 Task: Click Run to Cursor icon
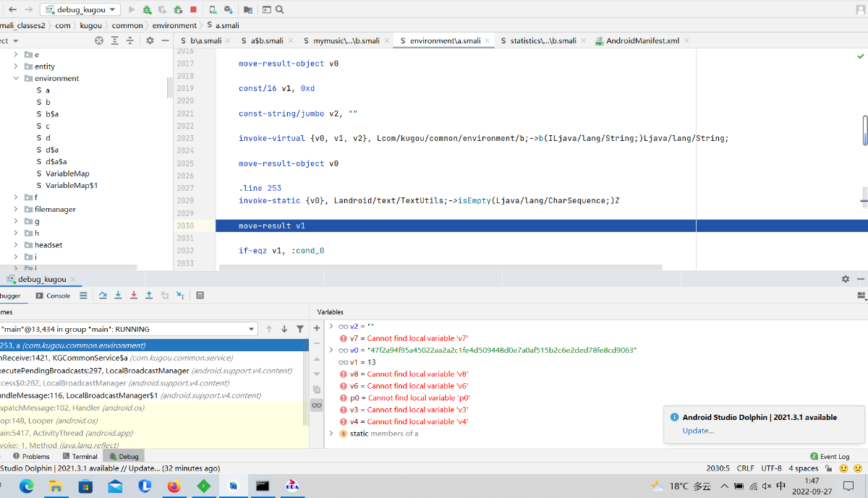coord(180,296)
